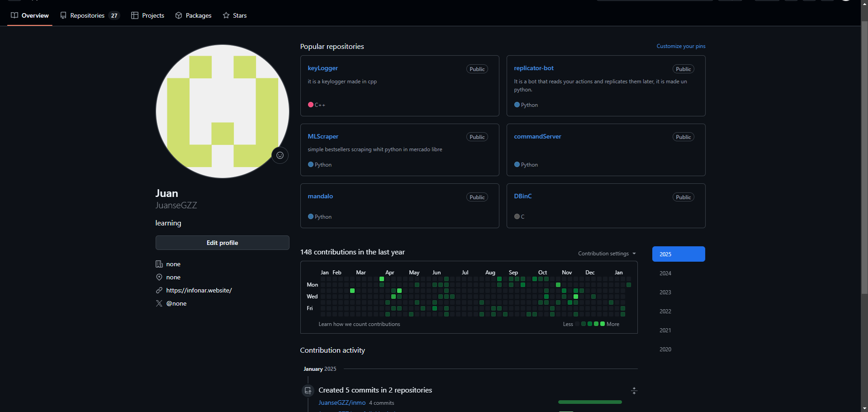Collapse the commits activity expander icon
The height and width of the screenshot is (412, 868).
tap(634, 391)
